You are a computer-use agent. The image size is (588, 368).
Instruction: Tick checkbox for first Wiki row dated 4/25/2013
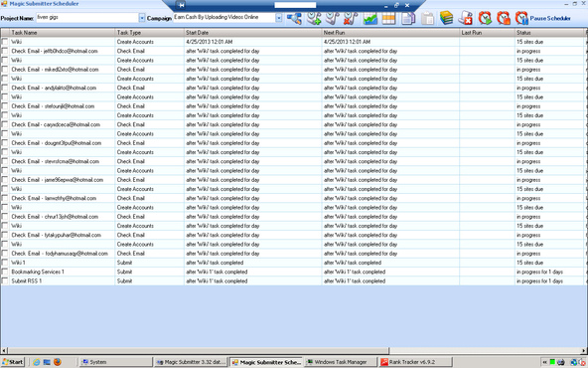click(x=5, y=42)
